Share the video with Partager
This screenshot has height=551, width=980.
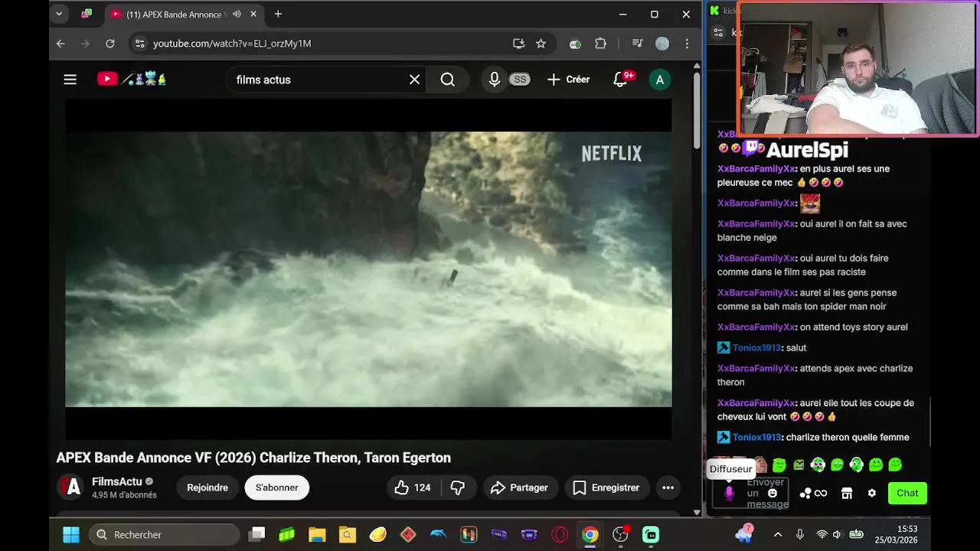click(x=519, y=487)
